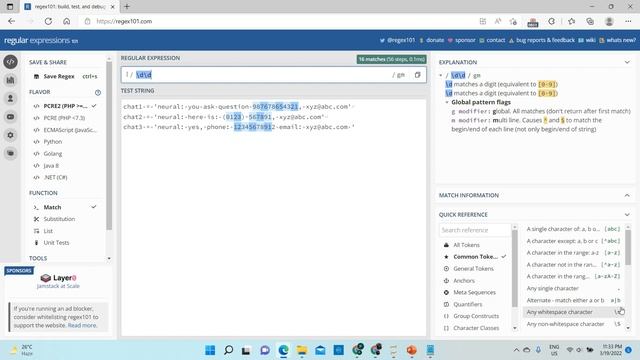Open the regex flags selector 'gm'
This screenshot has width=640, height=360.
coord(399,75)
